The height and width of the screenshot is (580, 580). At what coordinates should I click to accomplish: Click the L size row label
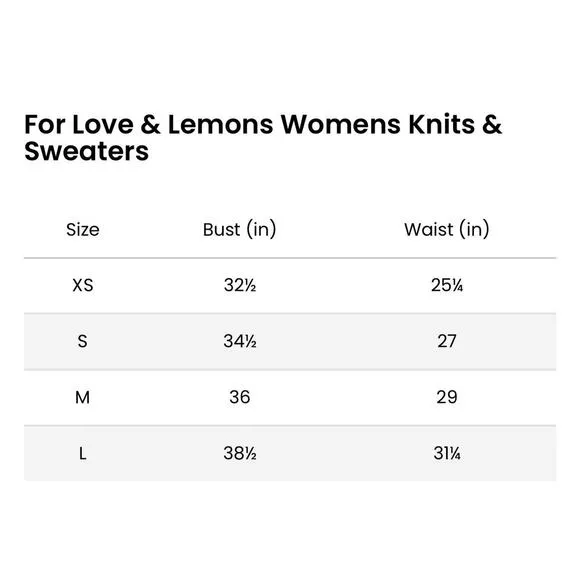pyautogui.click(x=82, y=453)
